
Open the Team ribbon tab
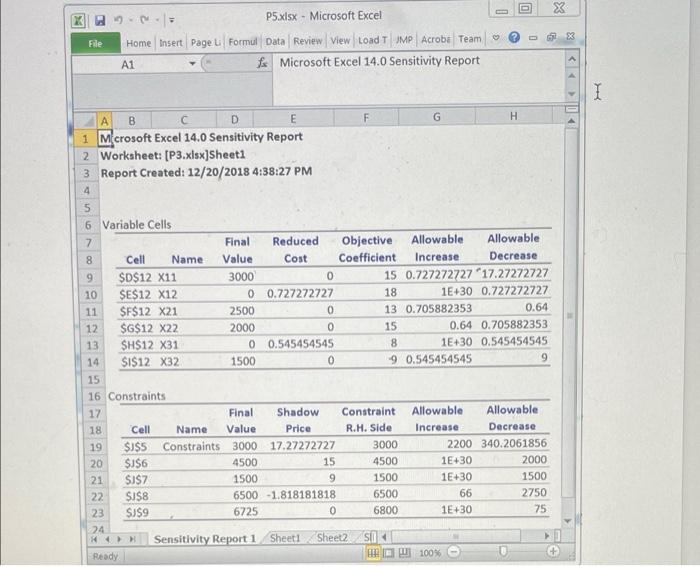[x=470, y=39]
